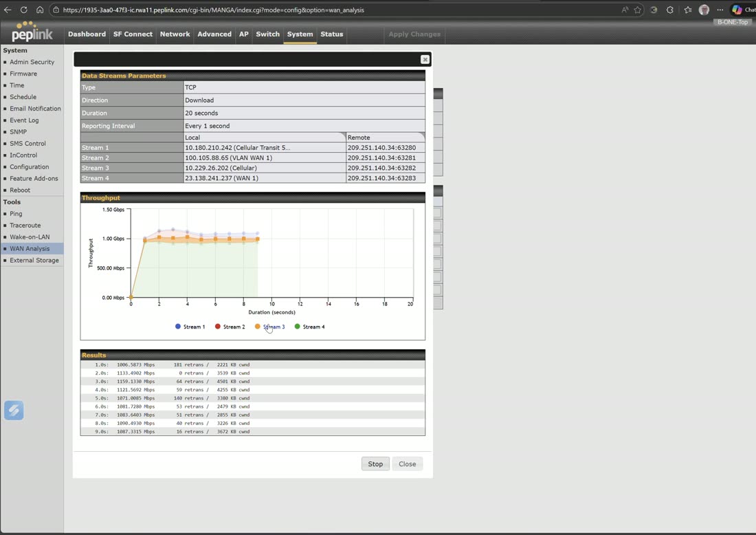
Task: Open the Wake-on-LAN tool
Action: (30, 237)
